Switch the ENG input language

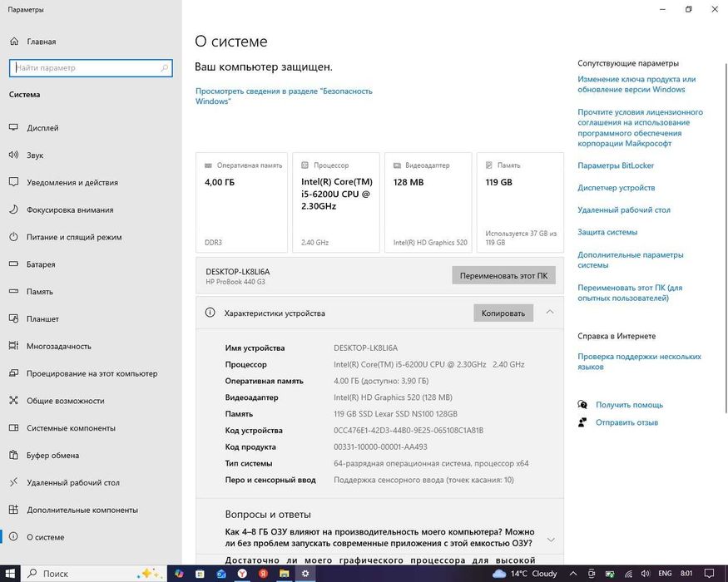665,574
